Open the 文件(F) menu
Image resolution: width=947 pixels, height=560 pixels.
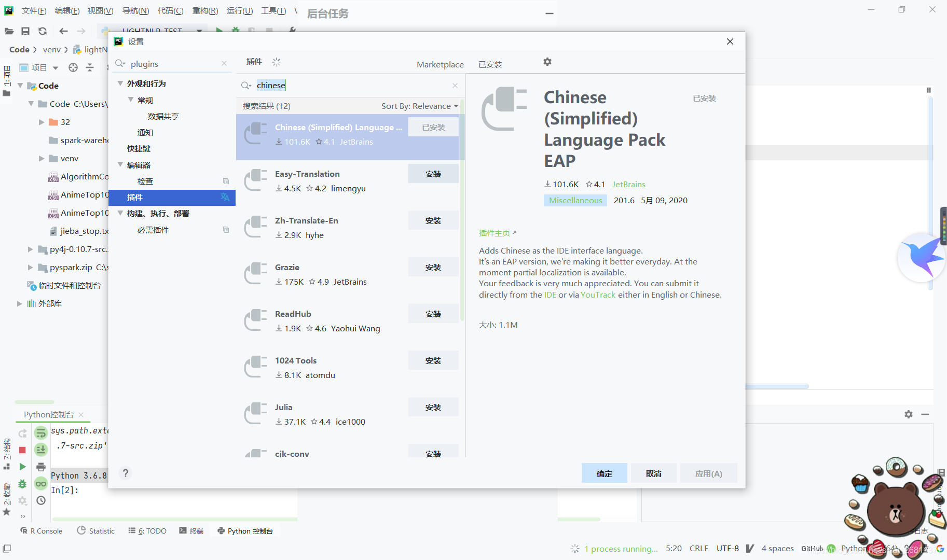point(34,11)
